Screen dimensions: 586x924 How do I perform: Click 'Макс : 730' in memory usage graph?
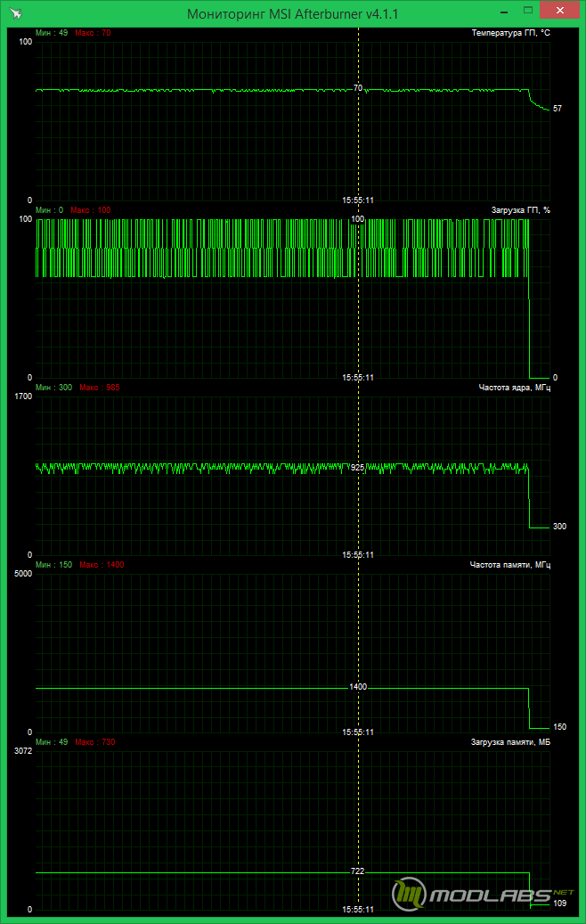tap(94, 742)
